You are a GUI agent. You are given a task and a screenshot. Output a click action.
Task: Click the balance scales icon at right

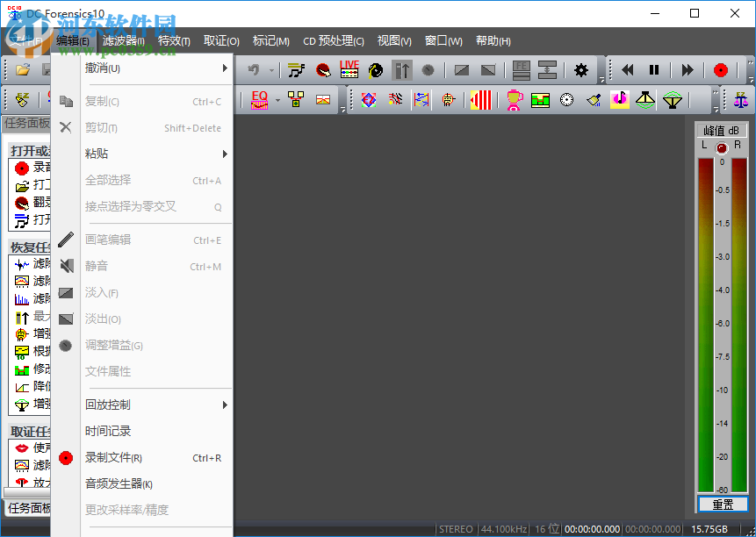tap(741, 100)
